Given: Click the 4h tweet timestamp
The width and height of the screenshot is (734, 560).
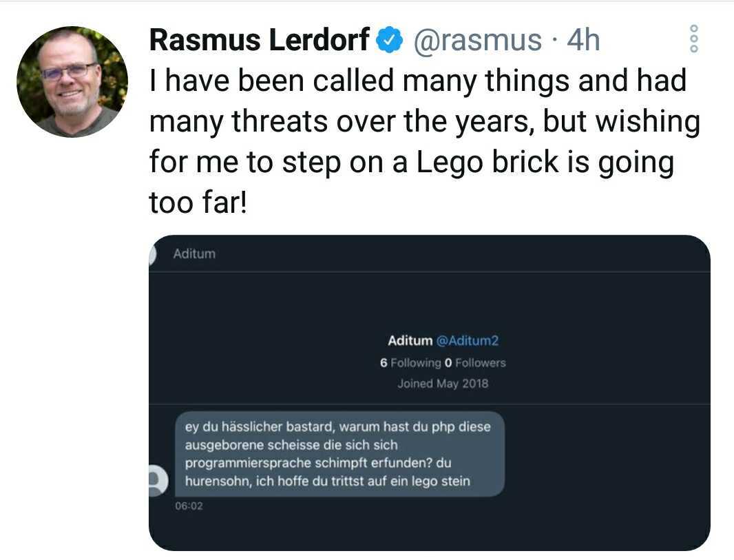Looking at the screenshot, I should coord(583,41).
